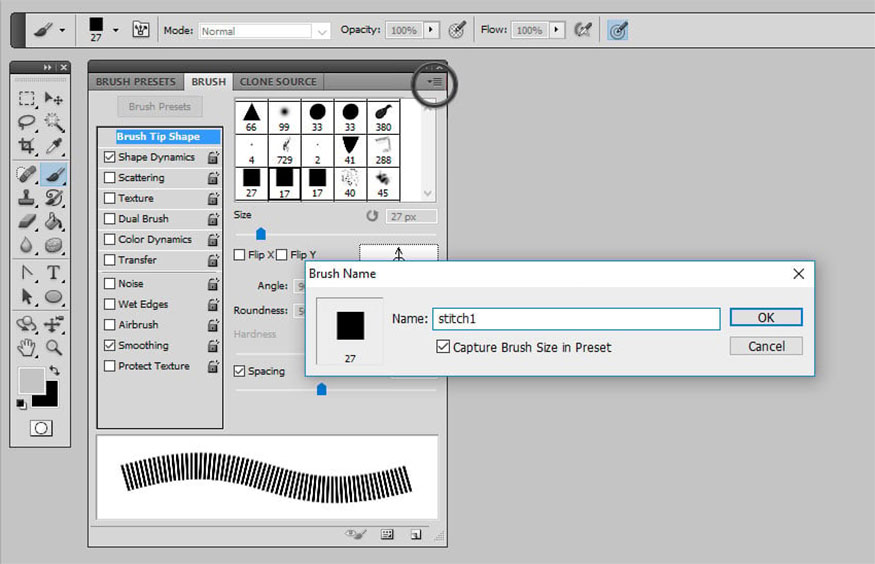Open the brush panel flyout menu
Image resolution: width=875 pixels, height=564 pixels.
coord(434,82)
